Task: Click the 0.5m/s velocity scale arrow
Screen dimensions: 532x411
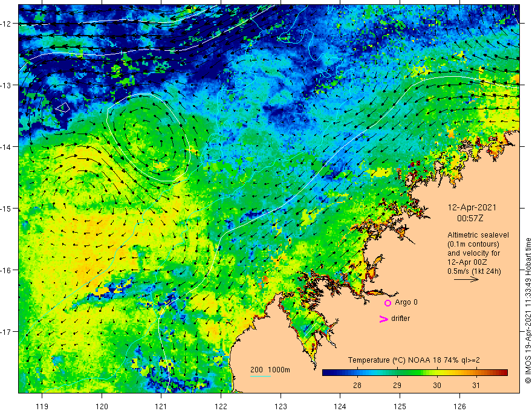Action: pos(466,279)
